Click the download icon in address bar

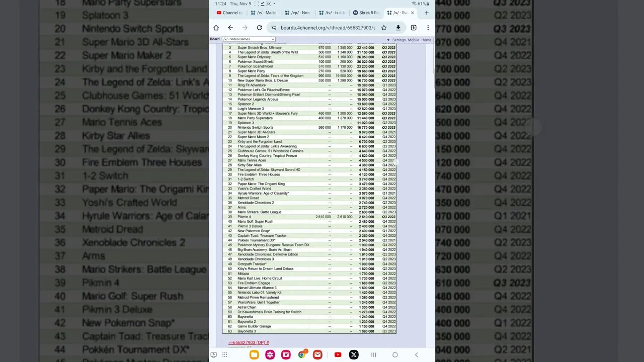(398, 28)
